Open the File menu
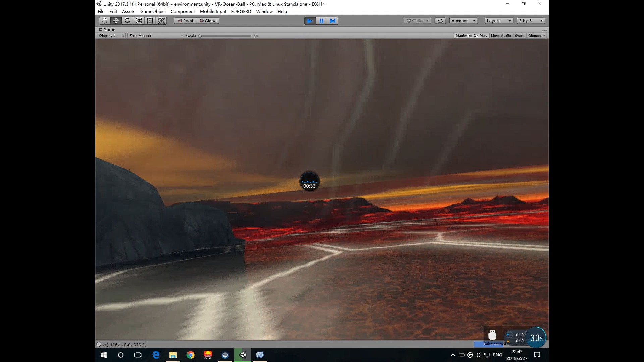The image size is (644, 362). point(101,11)
